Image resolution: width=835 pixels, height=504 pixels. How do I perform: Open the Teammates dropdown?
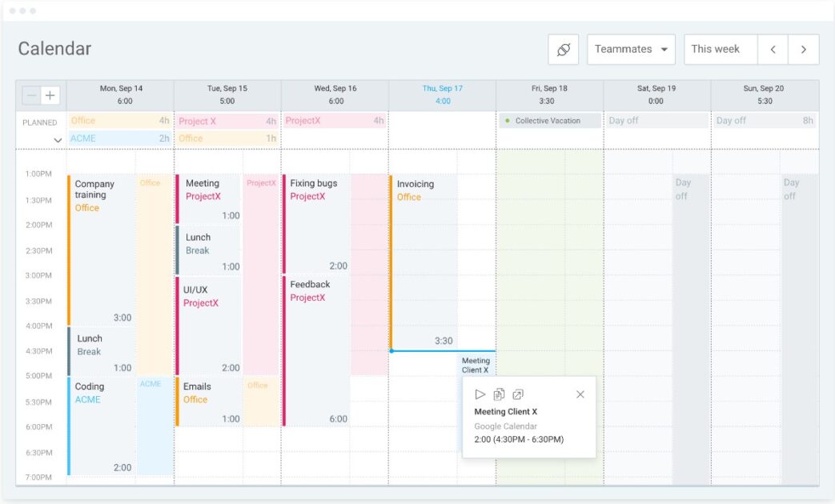631,49
